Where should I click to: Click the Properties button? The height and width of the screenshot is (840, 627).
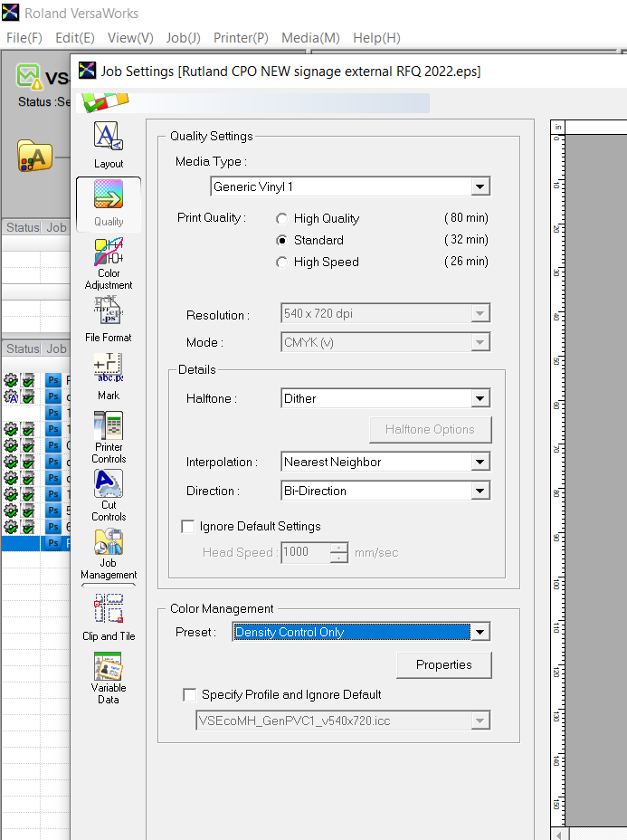[x=444, y=664]
